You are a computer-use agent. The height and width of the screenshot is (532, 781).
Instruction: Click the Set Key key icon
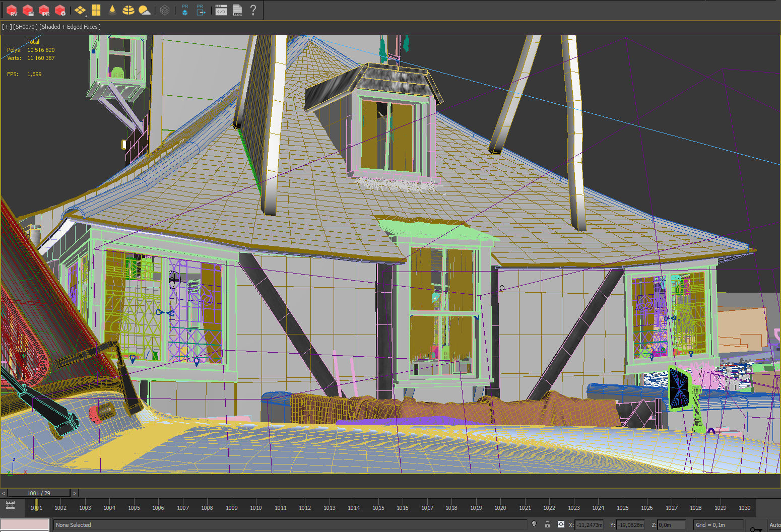click(x=756, y=528)
